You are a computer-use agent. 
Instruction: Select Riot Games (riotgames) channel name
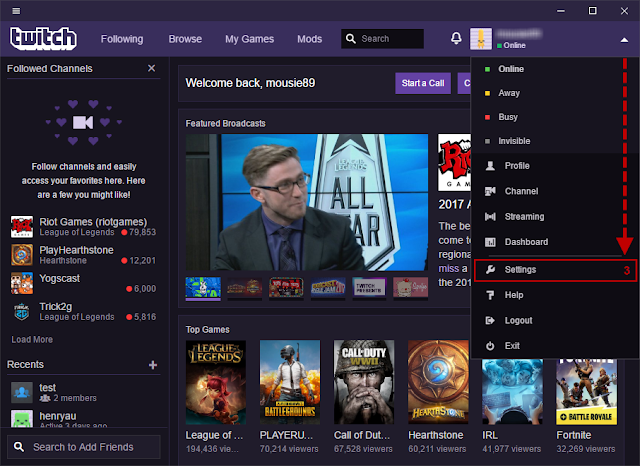(93, 222)
